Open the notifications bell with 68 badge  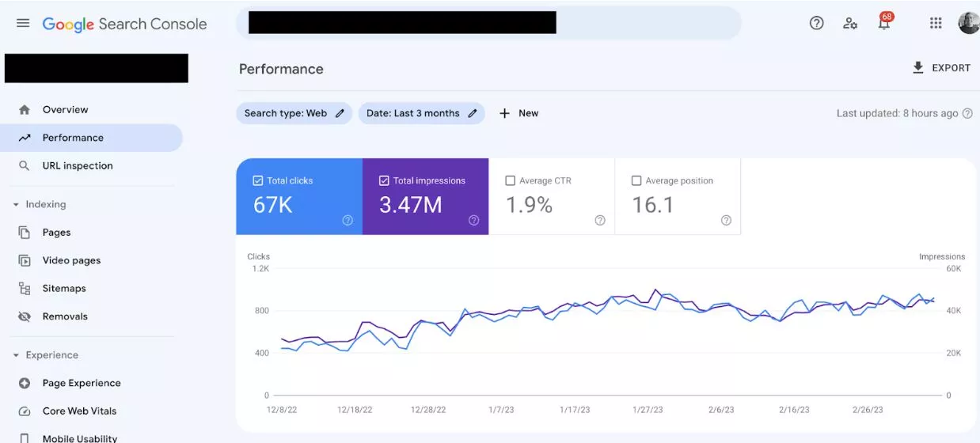(x=884, y=23)
